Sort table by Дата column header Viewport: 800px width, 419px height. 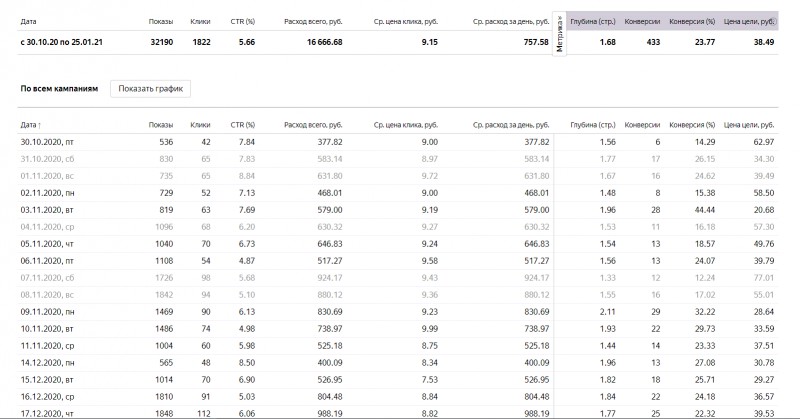[31, 125]
